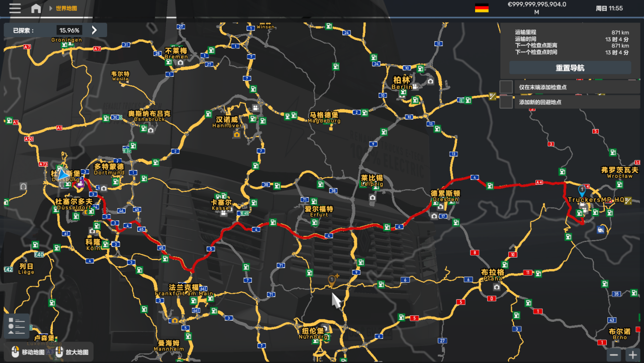The width and height of the screenshot is (644, 363).
Task: Click the 周日 11:55 clock
Action: (609, 8)
